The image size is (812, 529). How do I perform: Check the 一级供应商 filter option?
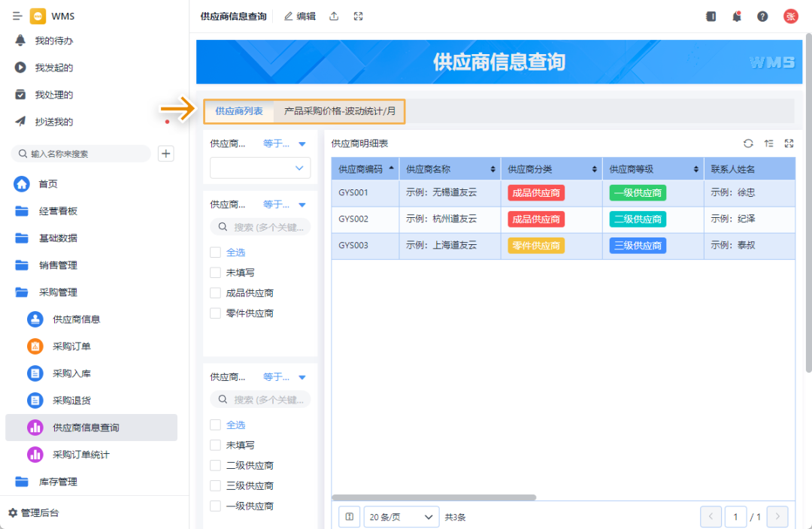[x=216, y=506]
